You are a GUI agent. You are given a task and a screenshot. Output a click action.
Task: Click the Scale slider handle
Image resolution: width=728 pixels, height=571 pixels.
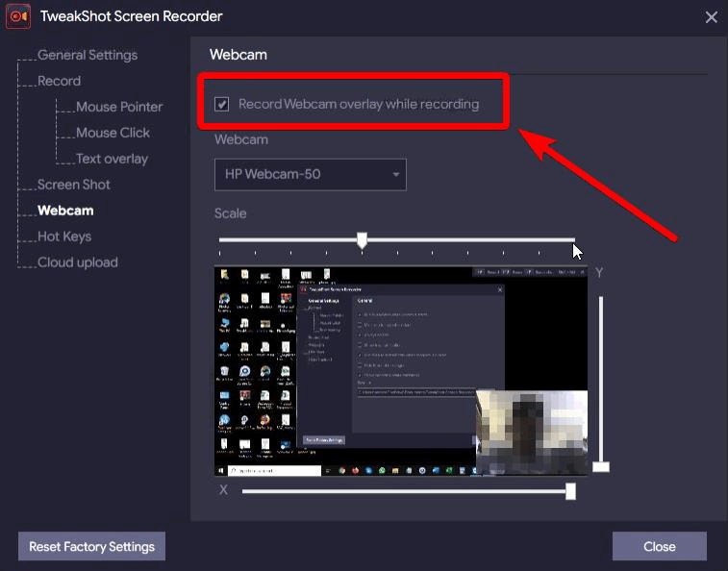363,240
